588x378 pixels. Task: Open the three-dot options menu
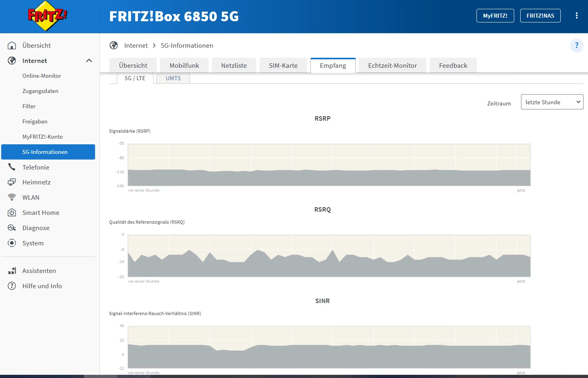(x=577, y=16)
